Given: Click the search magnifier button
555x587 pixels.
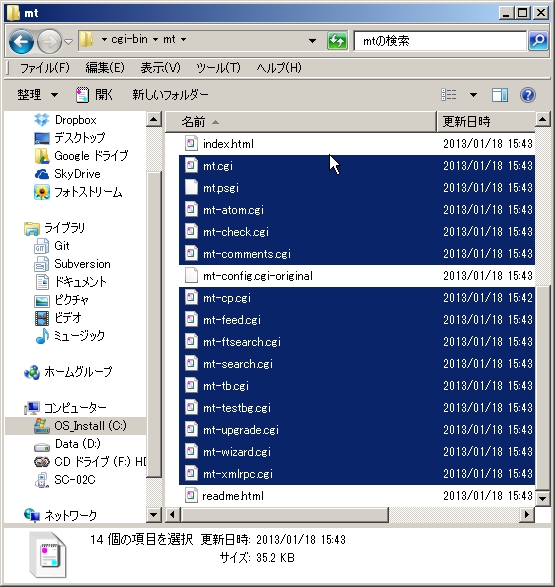Looking at the screenshot, I should click(538, 40).
